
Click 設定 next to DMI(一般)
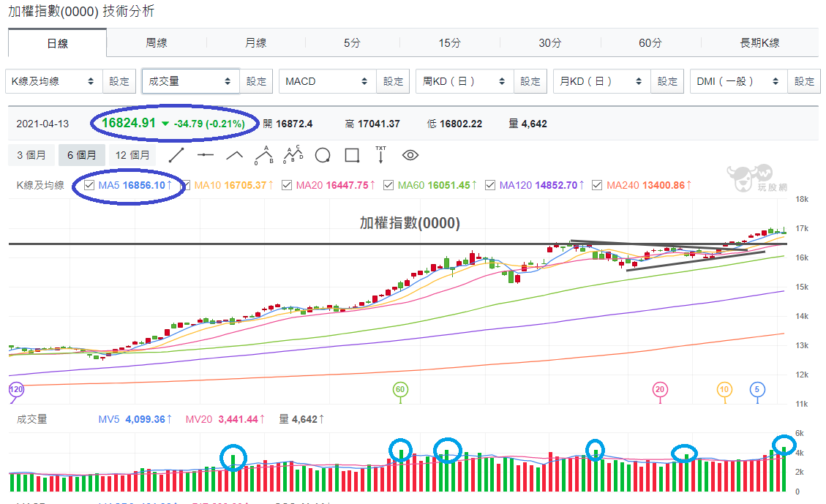(x=804, y=81)
